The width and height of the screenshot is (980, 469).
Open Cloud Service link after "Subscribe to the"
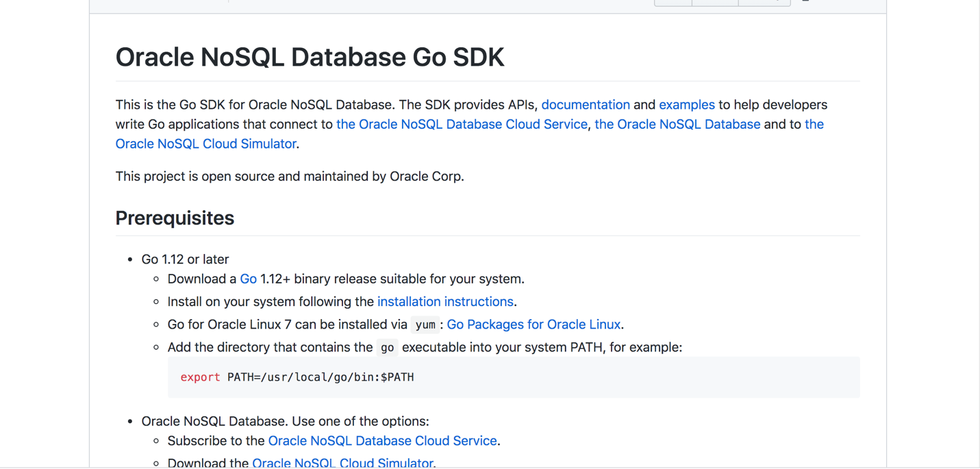click(382, 441)
